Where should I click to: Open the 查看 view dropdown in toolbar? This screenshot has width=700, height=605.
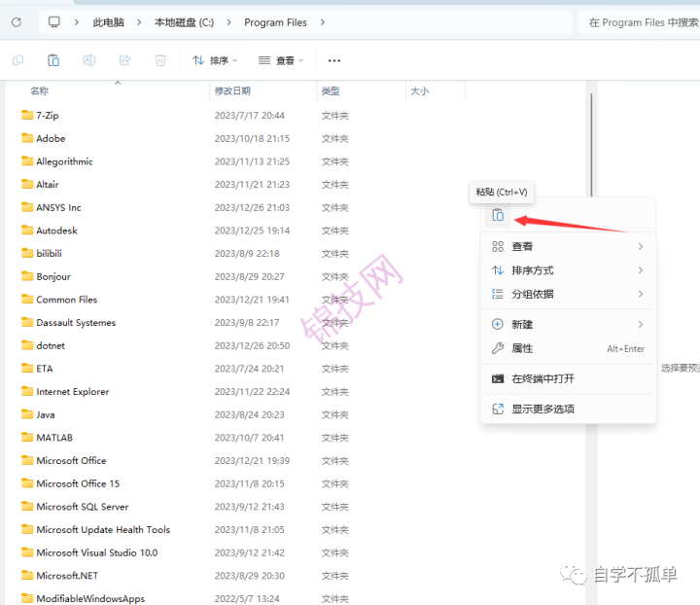(281, 60)
